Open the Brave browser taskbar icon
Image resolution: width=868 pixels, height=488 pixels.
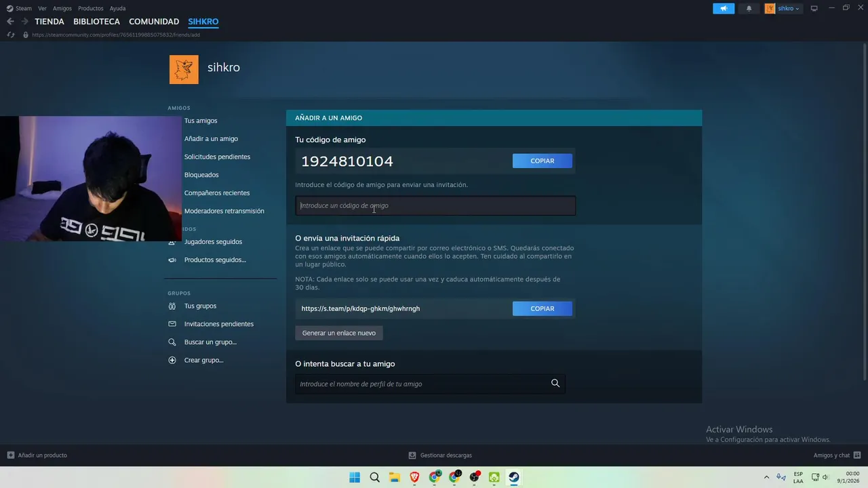(x=414, y=477)
